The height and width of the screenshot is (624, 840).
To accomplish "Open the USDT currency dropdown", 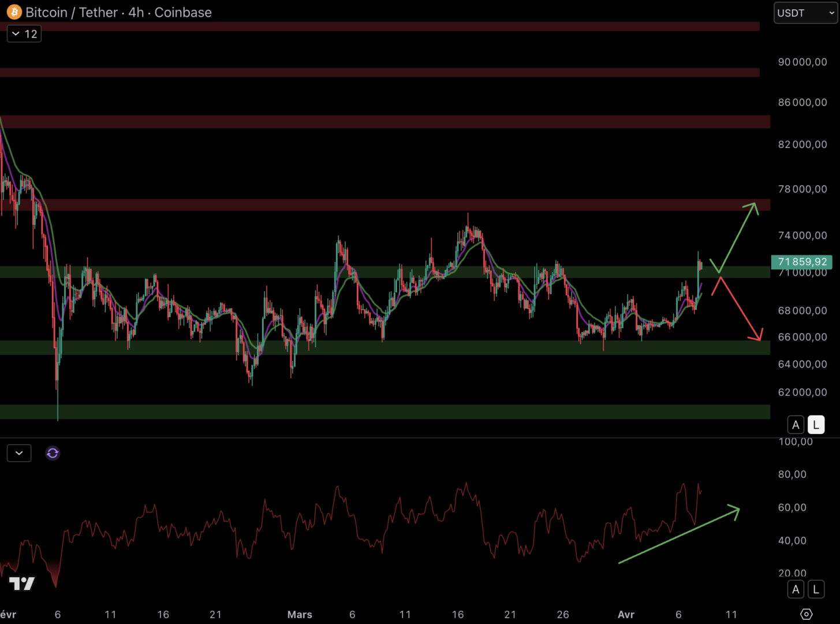I will [805, 13].
